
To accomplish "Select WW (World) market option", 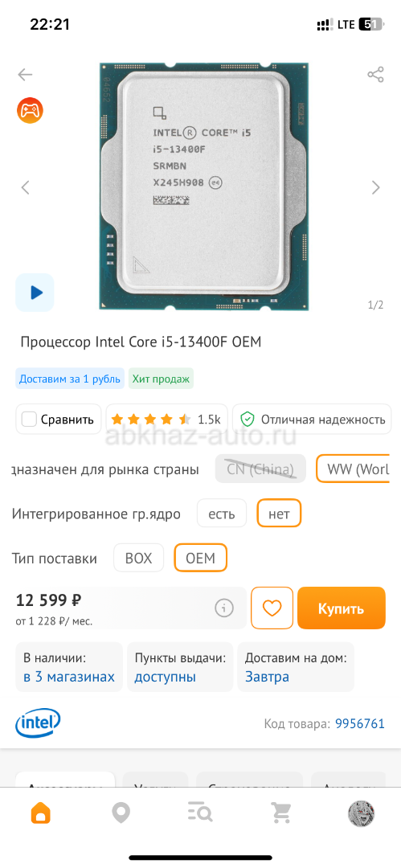I will click(x=354, y=469).
